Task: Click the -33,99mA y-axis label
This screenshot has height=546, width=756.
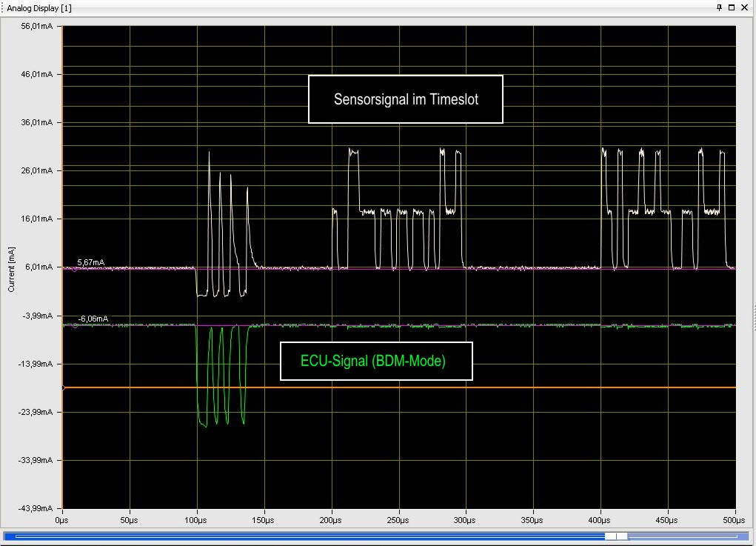Action: pos(36,460)
